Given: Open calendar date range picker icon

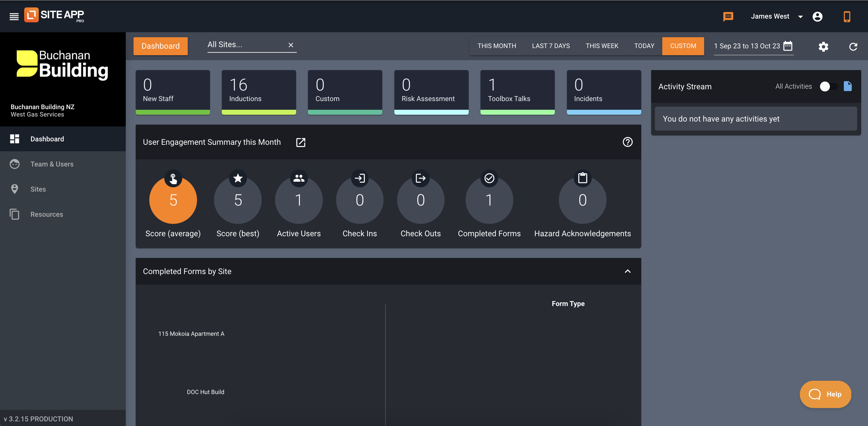Looking at the screenshot, I should tap(788, 46).
